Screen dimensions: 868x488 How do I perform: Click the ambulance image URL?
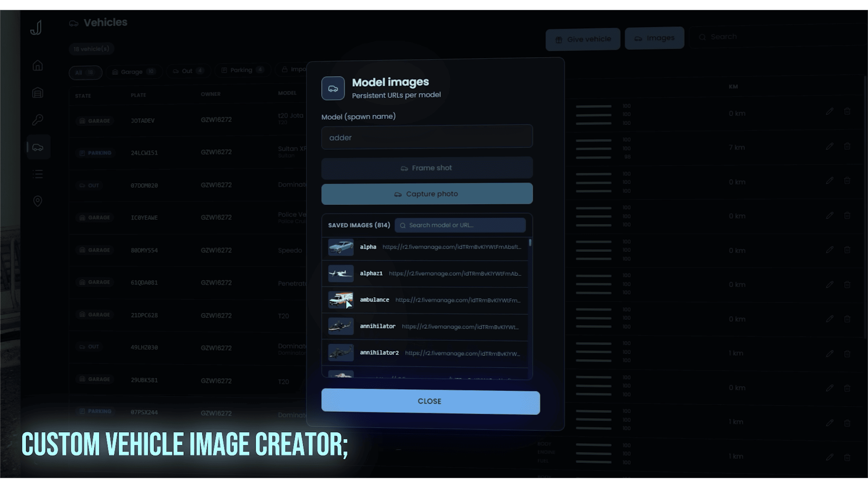click(x=458, y=300)
